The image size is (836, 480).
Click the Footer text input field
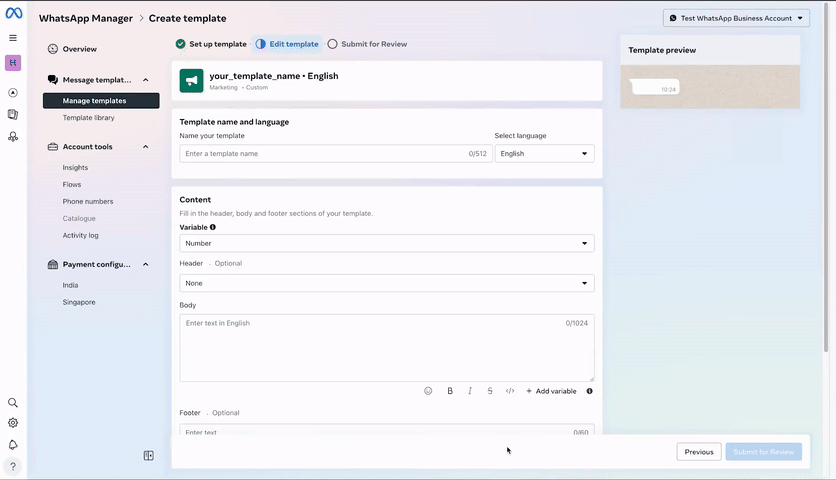[x=387, y=430]
